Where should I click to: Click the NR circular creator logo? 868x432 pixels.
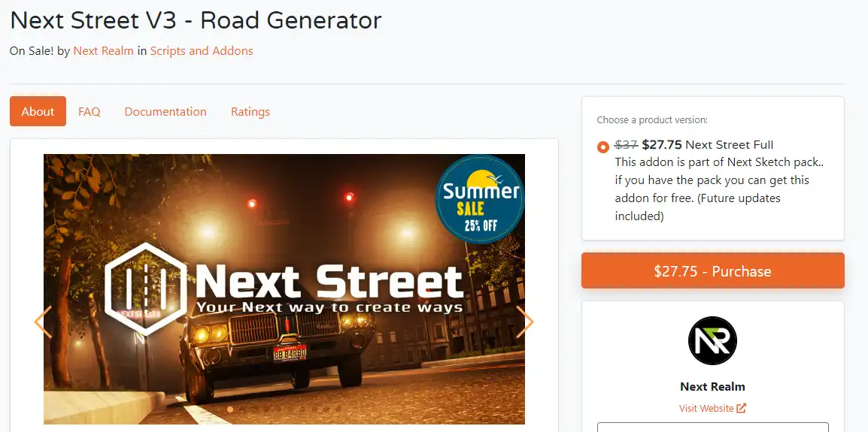[712, 341]
